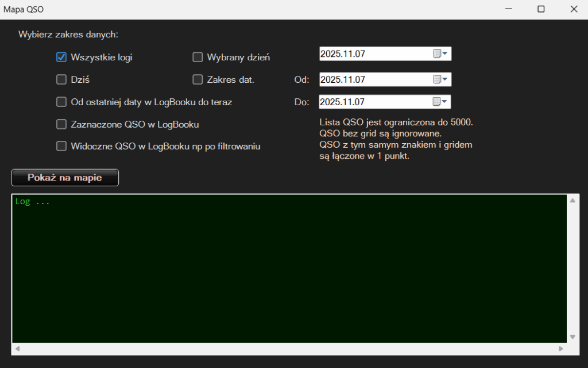Image resolution: width=588 pixels, height=368 pixels.
Task: Check Od ostatniej daty w LogBooku do teraz
Action: [61, 102]
